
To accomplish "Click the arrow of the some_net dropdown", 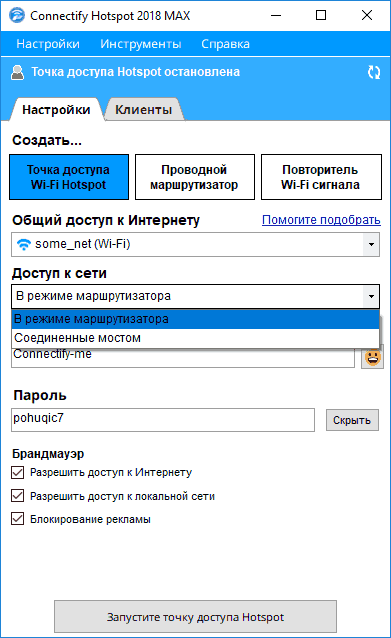I will tap(371, 245).
